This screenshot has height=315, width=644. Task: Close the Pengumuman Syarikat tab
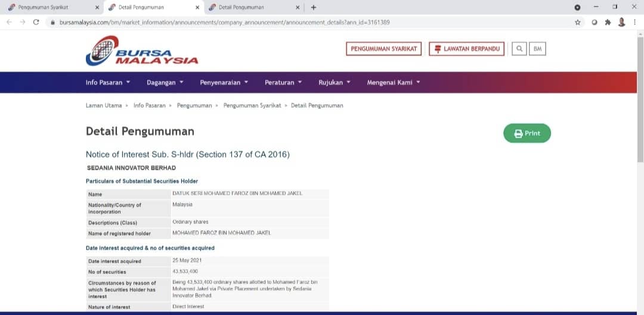tap(97, 7)
